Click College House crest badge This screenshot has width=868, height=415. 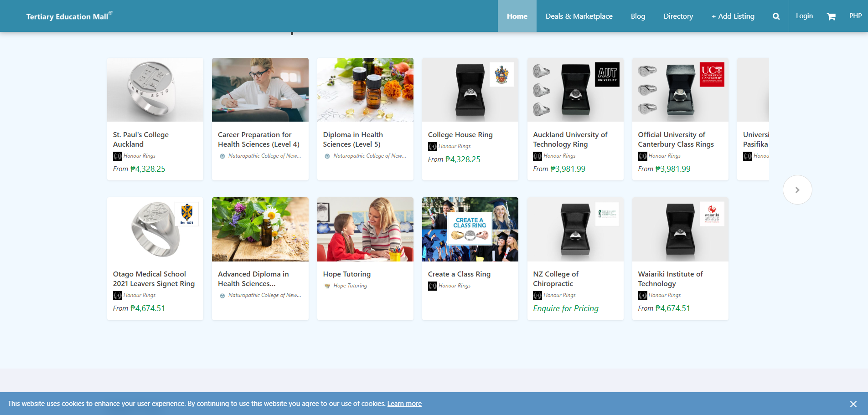coord(502,74)
